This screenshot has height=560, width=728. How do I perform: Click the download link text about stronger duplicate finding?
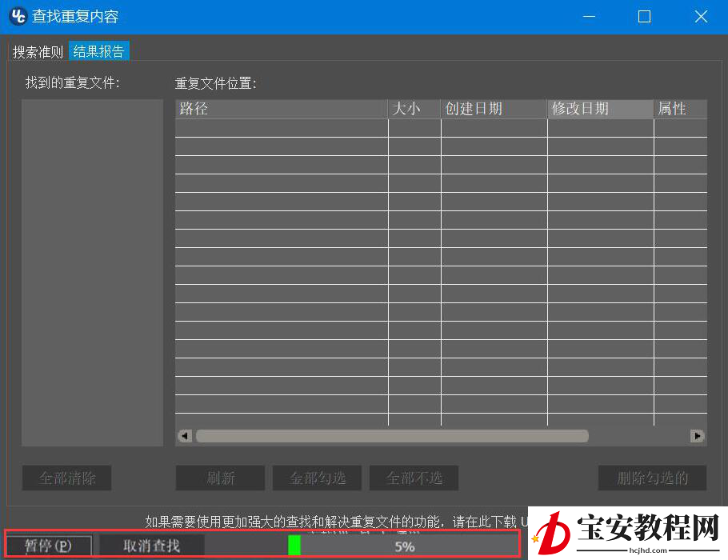[337, 522]
